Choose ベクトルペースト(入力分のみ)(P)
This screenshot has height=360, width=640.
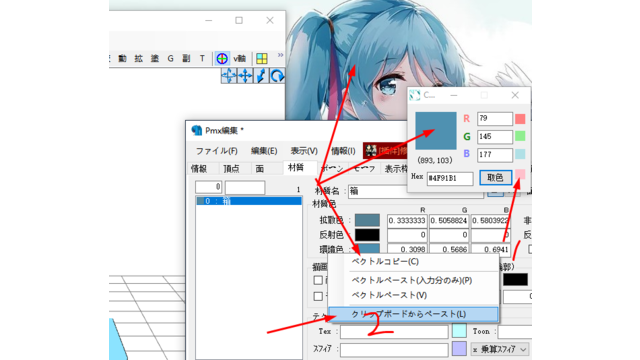413,280
